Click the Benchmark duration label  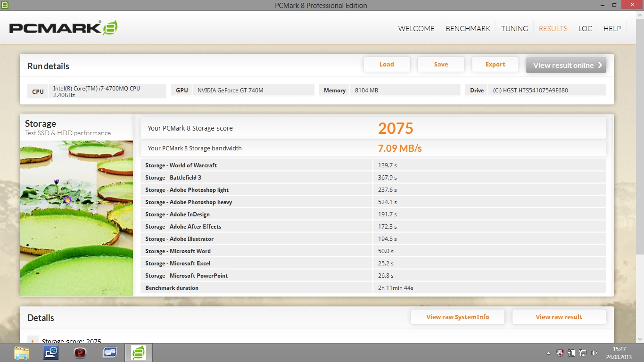pos(172,288)
